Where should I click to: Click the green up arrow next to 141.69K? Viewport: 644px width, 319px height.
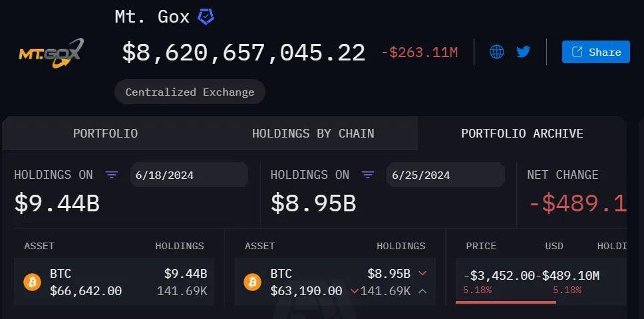[422, 291]
